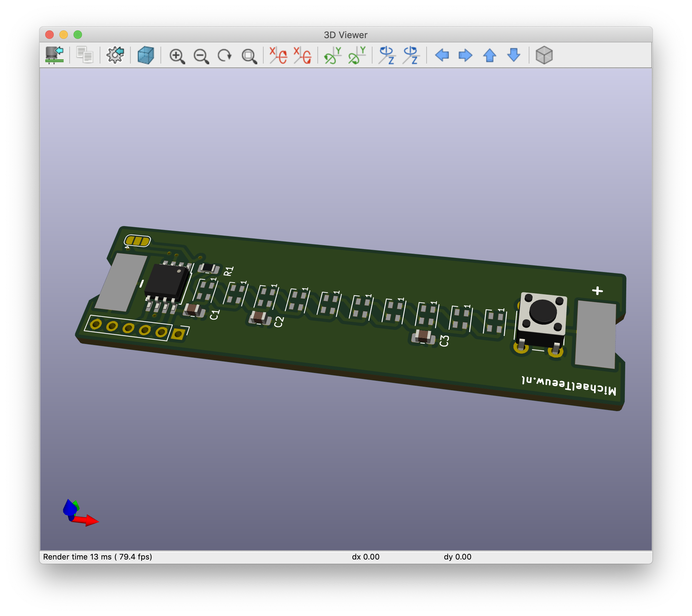Click the reload board icon
This screenshot has height=616, width=692.
pyautogui.click(x=54, y=55)
